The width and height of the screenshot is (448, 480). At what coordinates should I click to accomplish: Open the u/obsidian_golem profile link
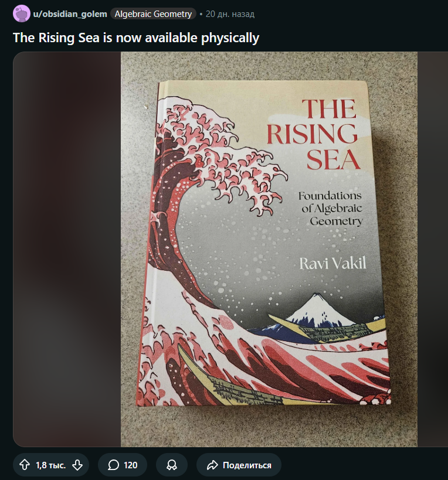[70, 13]
